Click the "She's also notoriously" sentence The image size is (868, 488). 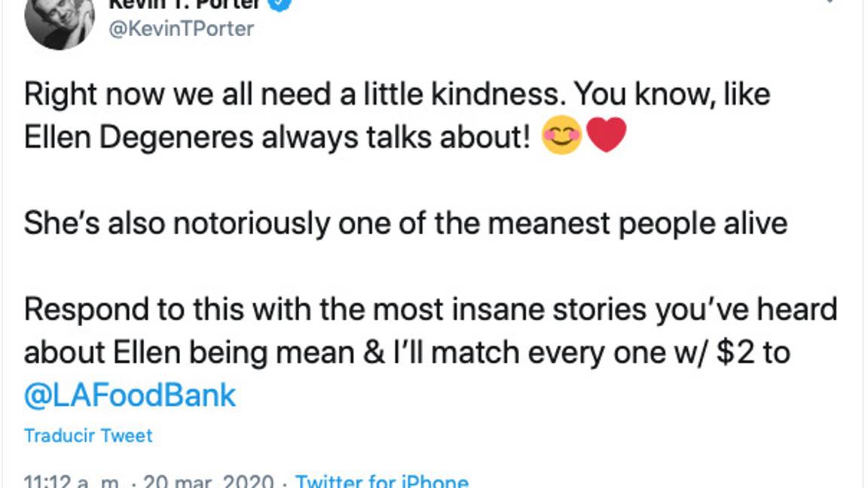[x=405, y=224]
